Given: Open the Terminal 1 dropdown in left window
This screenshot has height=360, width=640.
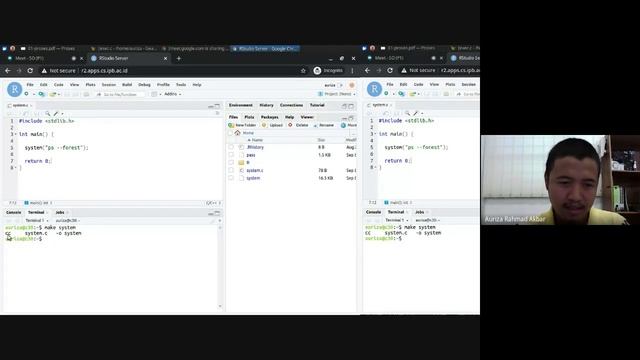Looking at the screenshot, I should pyautogui.click(x=37, y=220).
